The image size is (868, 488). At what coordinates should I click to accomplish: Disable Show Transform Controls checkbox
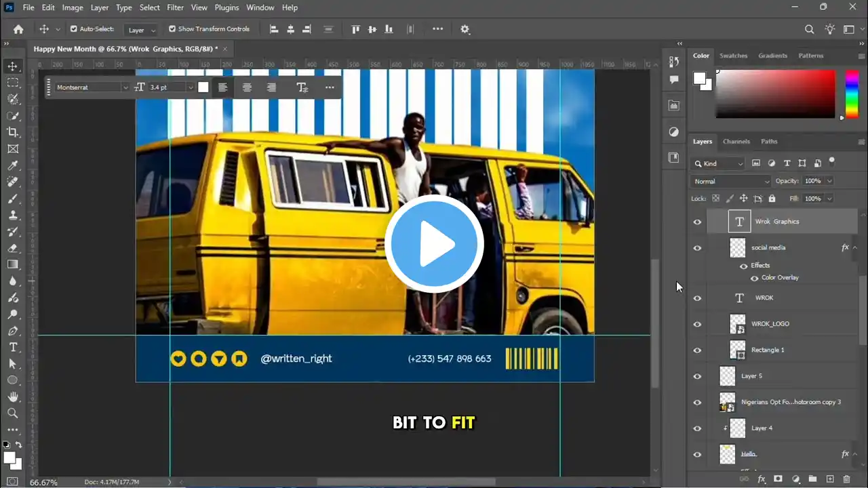[x=172, y=29]
